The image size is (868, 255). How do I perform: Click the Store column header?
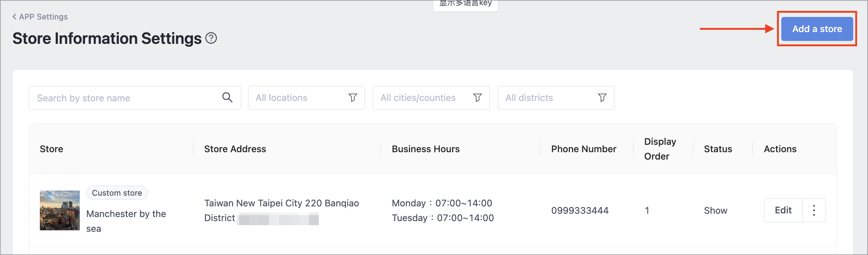tap(51, 149)
